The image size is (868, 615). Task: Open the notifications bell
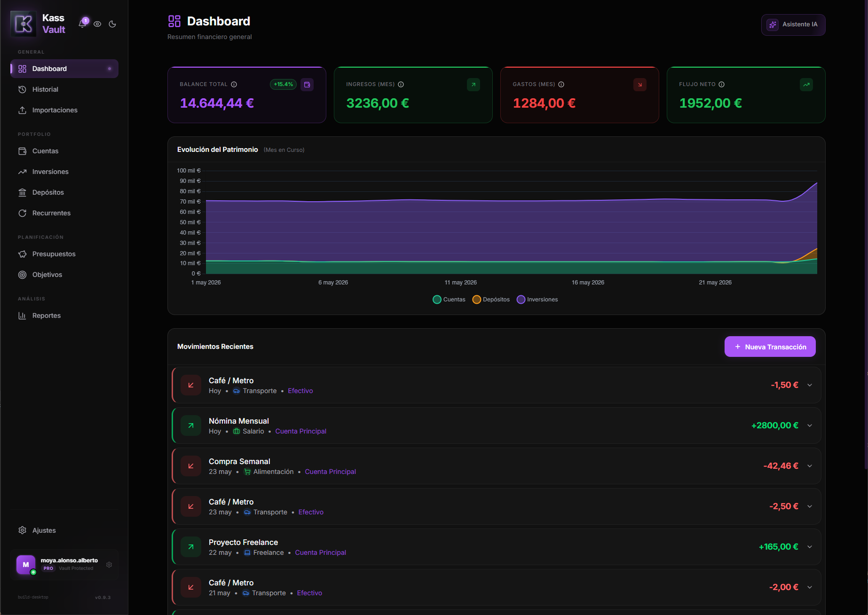(x=83, y=24)
